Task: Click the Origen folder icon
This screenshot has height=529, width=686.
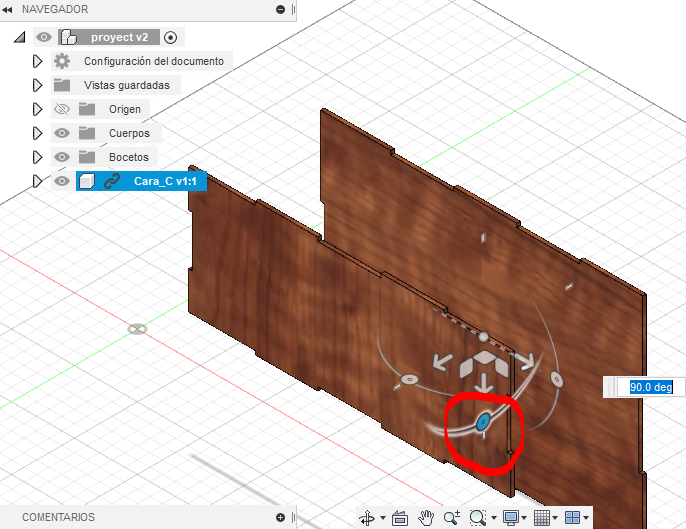Action: pyautogui.click(x=87, y=109)
